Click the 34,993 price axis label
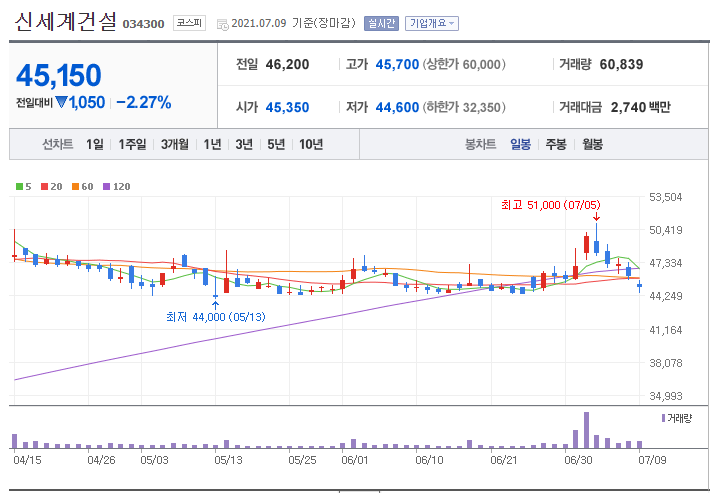 click(x=666, y=396)
